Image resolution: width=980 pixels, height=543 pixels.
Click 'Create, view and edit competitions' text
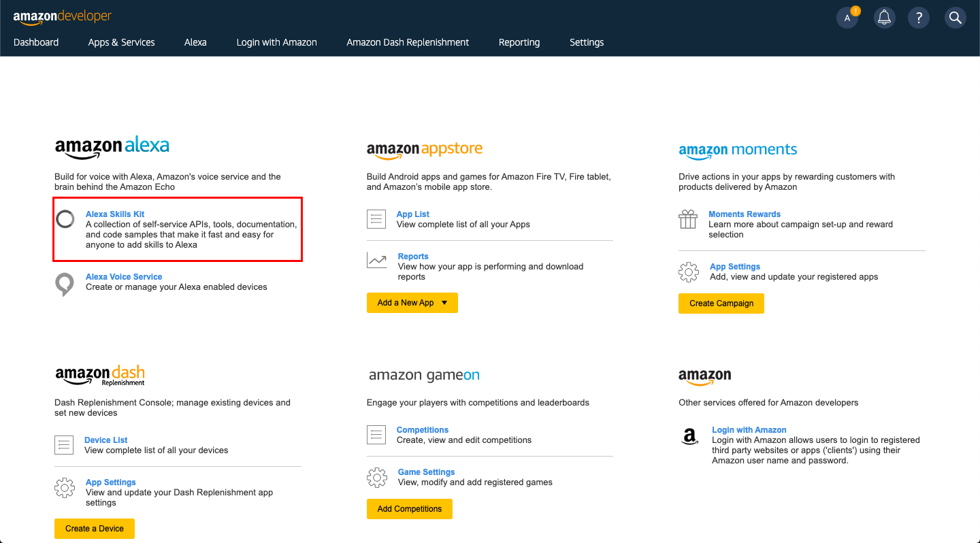(x=464, y=440)
